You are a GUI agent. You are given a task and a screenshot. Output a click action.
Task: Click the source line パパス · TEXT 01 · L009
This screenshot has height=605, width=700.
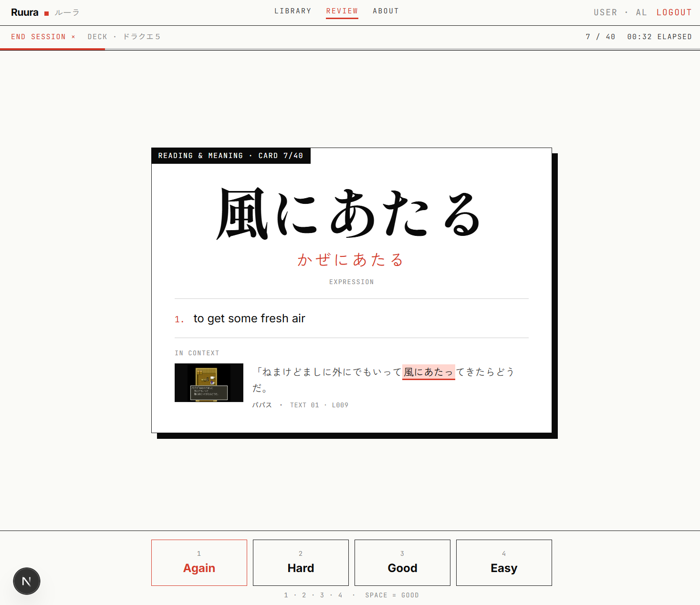300,405
